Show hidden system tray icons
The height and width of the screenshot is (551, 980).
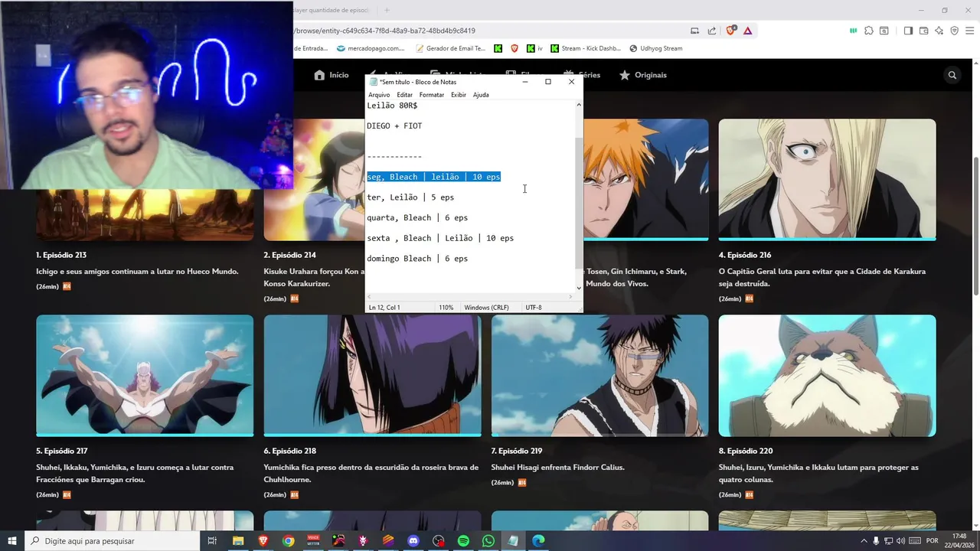point(864,541)
